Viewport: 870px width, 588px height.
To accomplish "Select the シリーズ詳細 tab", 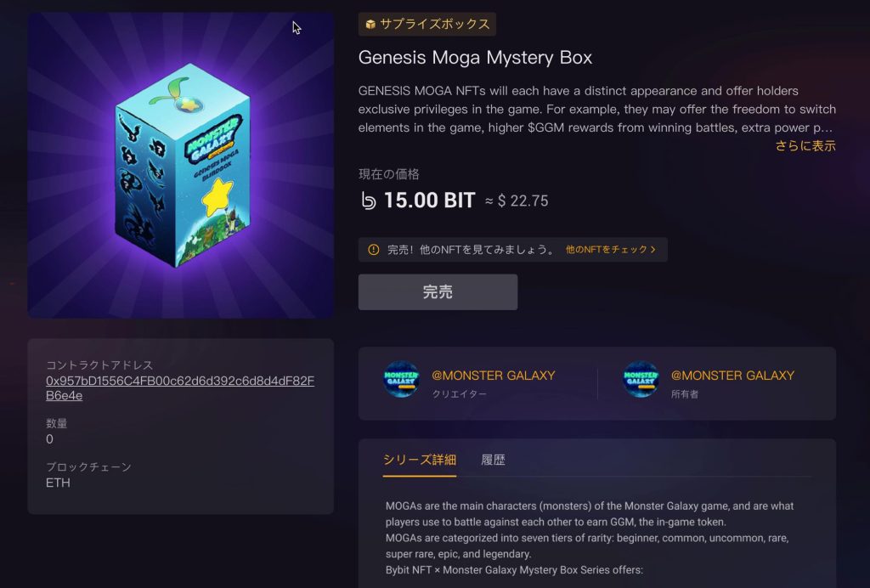I will click(x=420, y=460).
